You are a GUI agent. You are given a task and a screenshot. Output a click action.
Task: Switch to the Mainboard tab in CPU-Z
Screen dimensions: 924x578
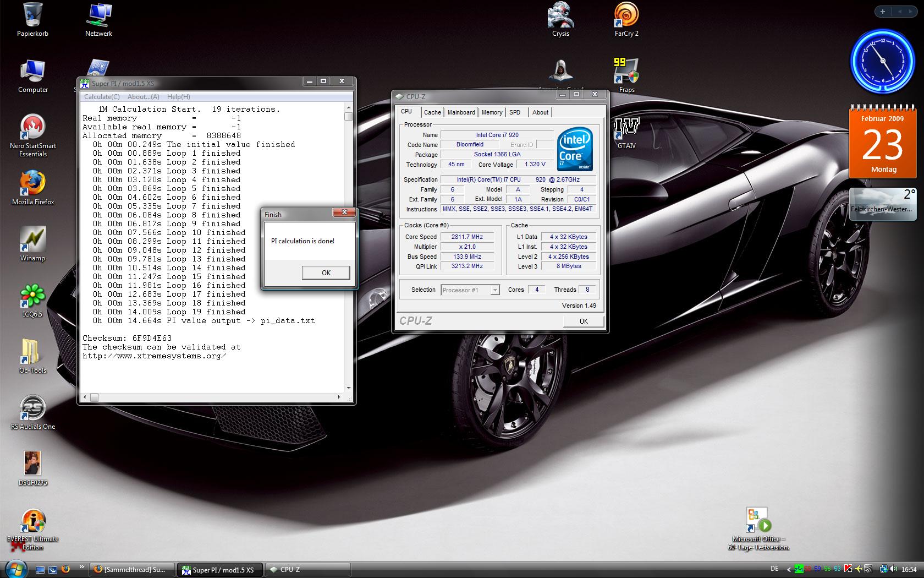[x=461, y=112]
